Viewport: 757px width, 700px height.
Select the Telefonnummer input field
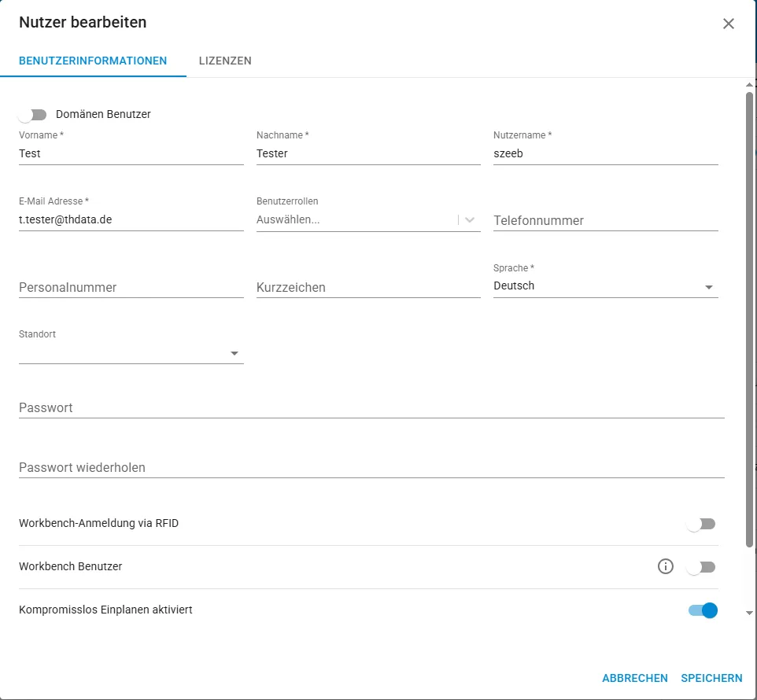click(605, 220)
